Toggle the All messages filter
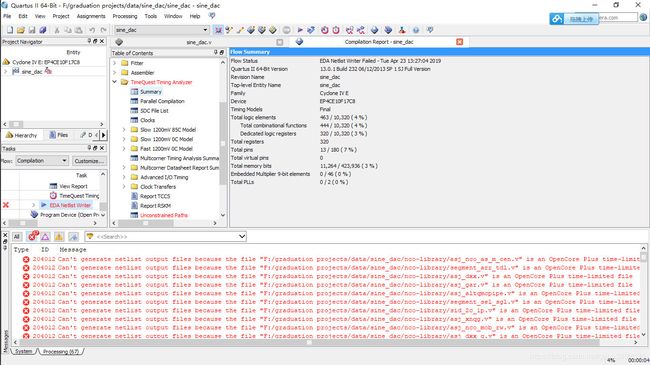This screenshot has height=365, width=650. click(x=17, y=236)
